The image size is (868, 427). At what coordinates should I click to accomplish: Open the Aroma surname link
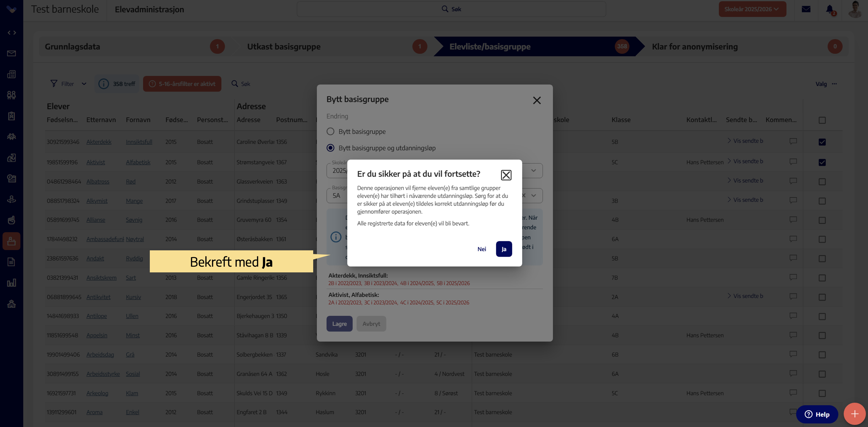point(94,412)
